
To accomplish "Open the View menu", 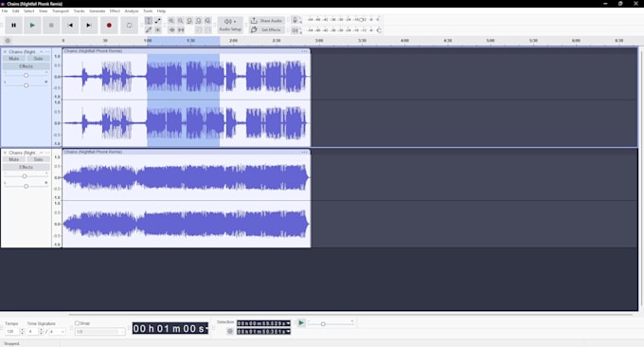I will click(43, 11).
